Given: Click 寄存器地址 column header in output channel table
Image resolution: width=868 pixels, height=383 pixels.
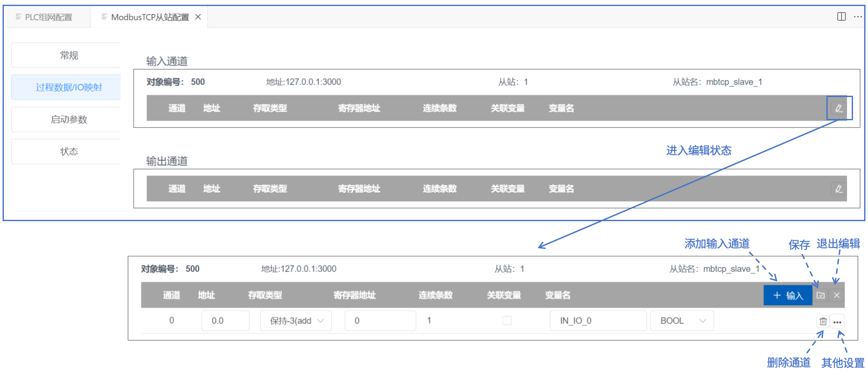Looking at the screenshot, I should pos(359,189).
